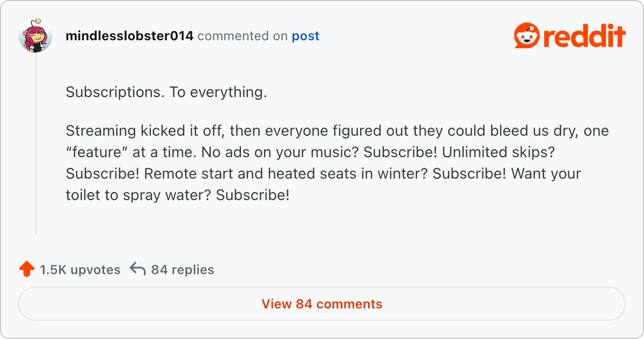644x339 pixels.
Task: Follow the blue "post" link
Action: point(305,36)
